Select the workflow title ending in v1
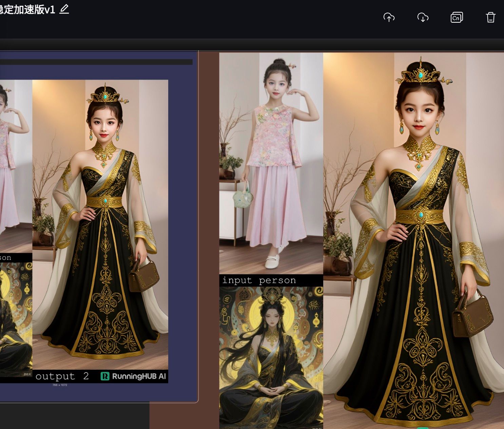This screenshot has width=504, height=429. coord(27,9)
